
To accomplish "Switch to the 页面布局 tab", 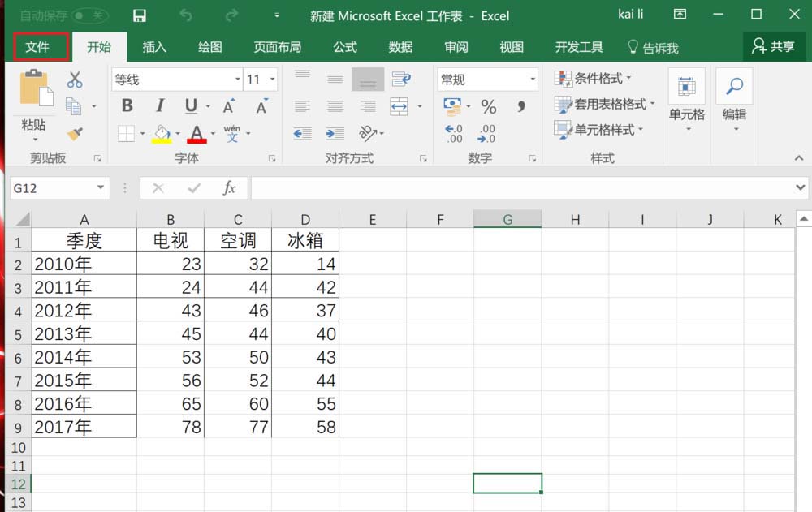I will [x=277, y=47].
